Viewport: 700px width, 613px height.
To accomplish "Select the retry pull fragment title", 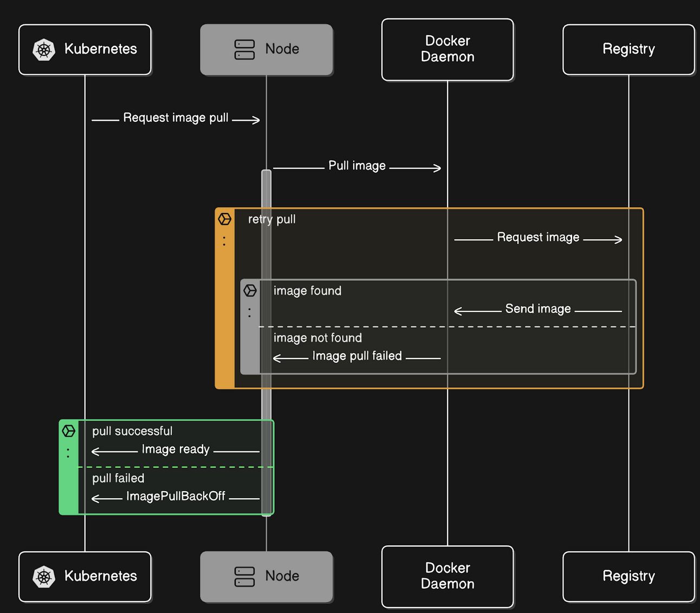I will coord(272,219).
